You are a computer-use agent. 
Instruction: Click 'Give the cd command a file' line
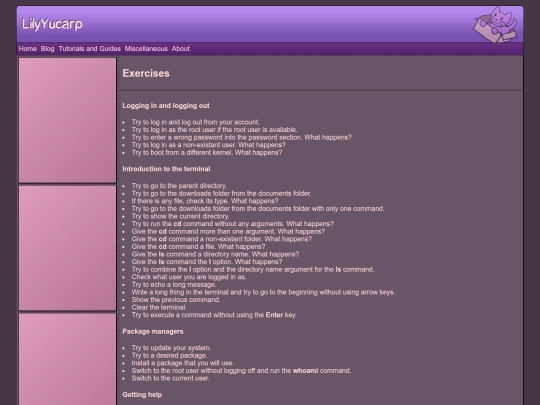(198, 246)
